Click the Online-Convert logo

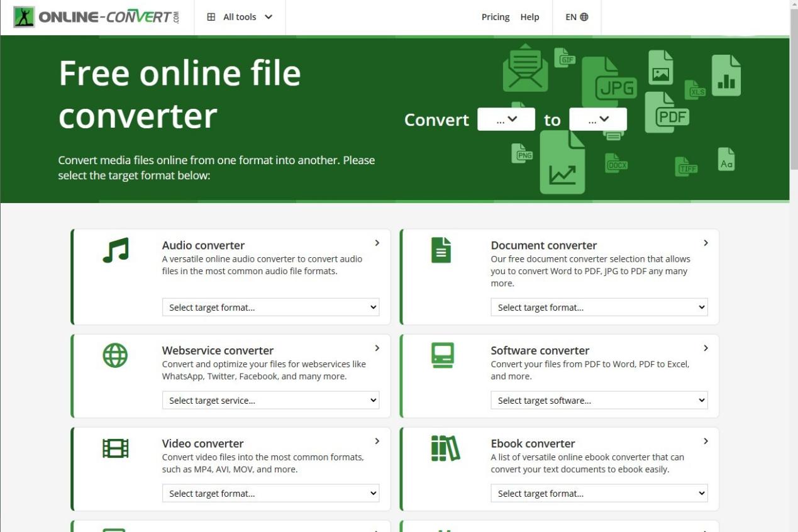pos(97,17)
